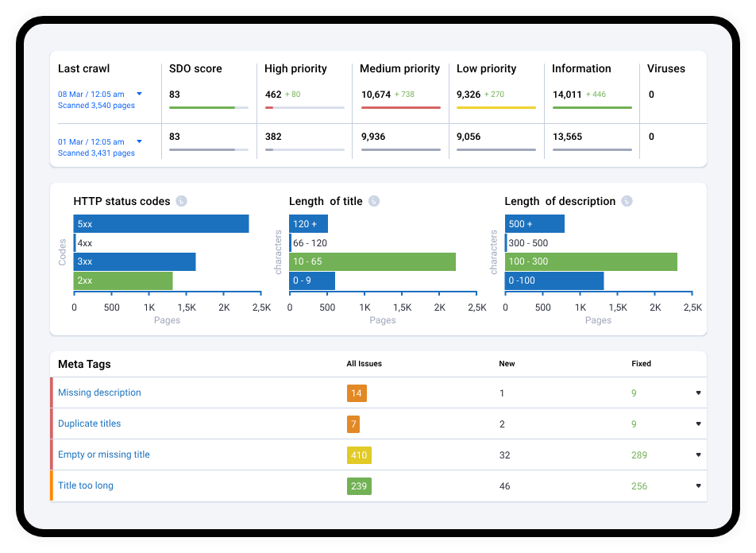Open the Empty or missing title link
Screen dimensions: 756x553
pyautogui.click(x=104, y=454)
